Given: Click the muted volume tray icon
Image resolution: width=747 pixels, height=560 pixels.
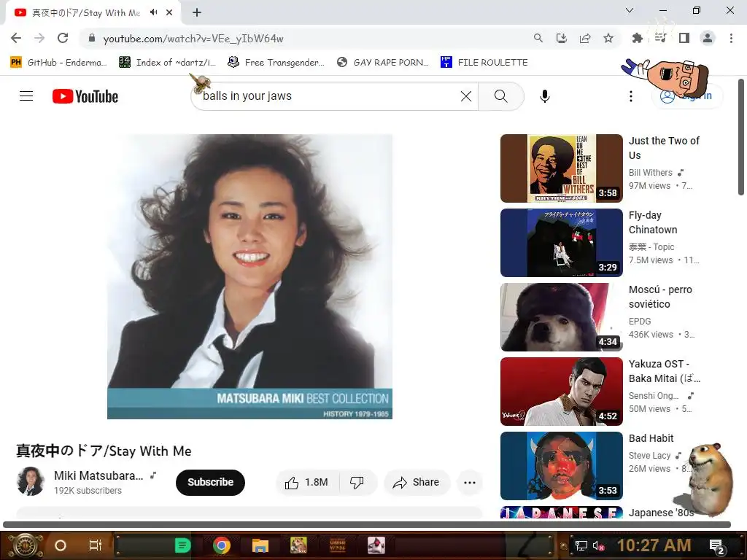Looking at the screenshot, I should [x=598, y=545].
